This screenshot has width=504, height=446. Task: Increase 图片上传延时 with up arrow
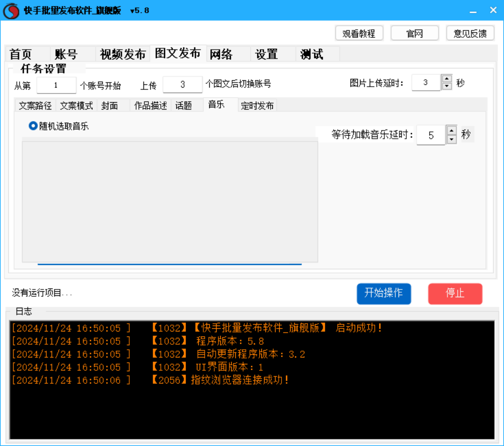pos(447,79)
